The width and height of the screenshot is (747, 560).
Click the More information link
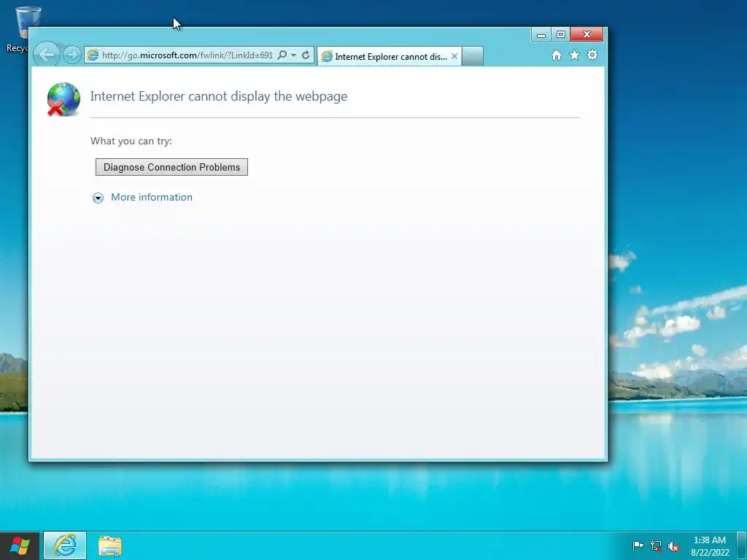(x=152, y=197)
